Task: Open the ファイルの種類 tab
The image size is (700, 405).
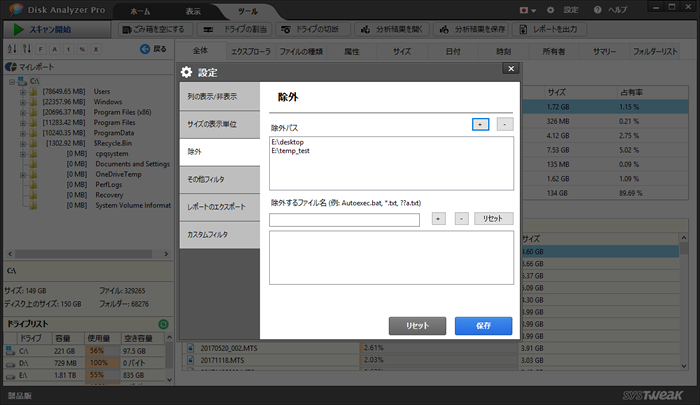Action: pyautogui.click(x=301, y=52)
